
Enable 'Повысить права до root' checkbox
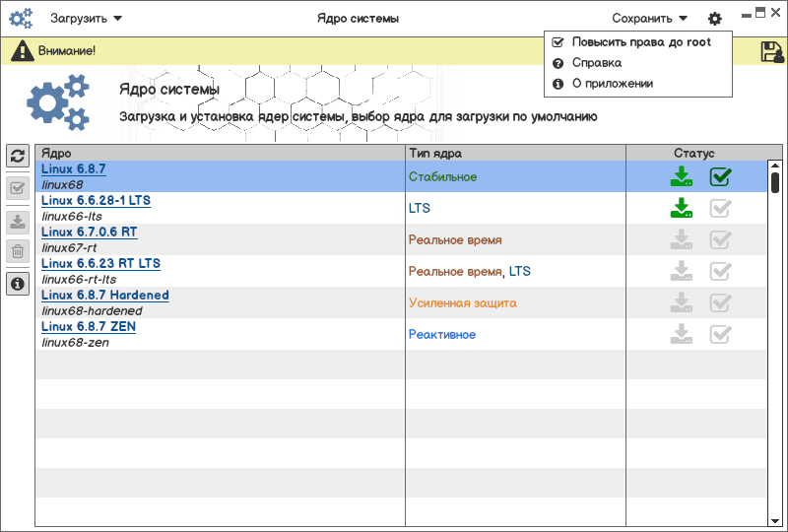click(x=558, y=42)
